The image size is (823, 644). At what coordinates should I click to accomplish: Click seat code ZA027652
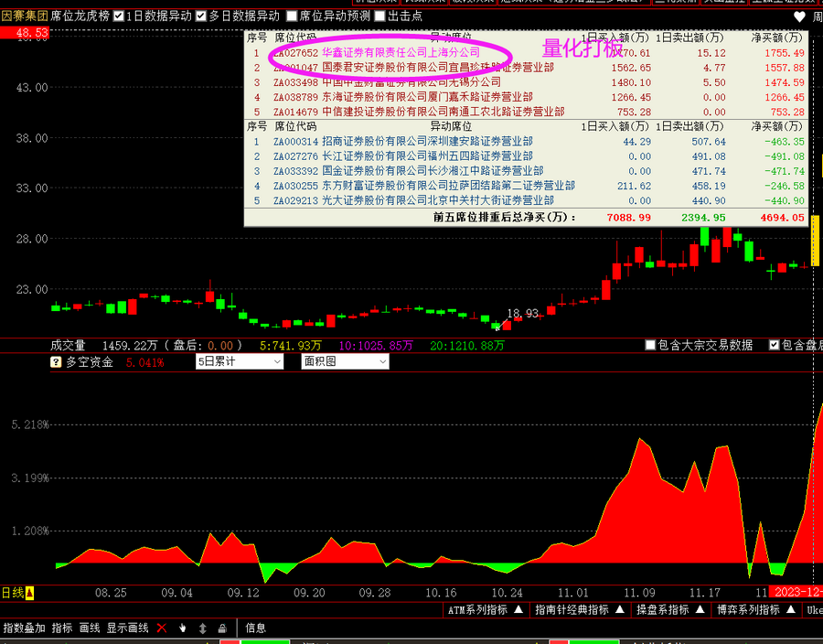(295, 53)
